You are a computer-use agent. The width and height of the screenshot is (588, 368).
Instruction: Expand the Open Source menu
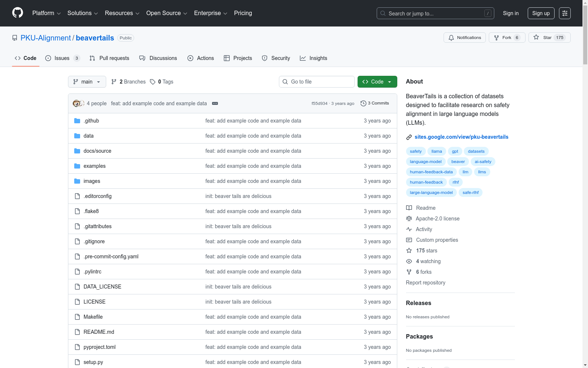[x=167, y=13]
